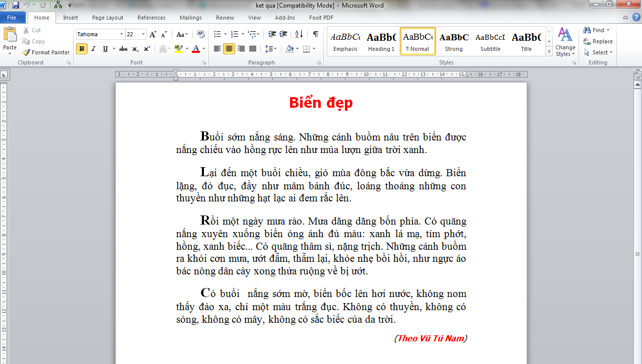Switch to the Foxit PDF tab
The width and height of the screenshot is (642, 364).
pyautogui.click(x=321, y=18)
